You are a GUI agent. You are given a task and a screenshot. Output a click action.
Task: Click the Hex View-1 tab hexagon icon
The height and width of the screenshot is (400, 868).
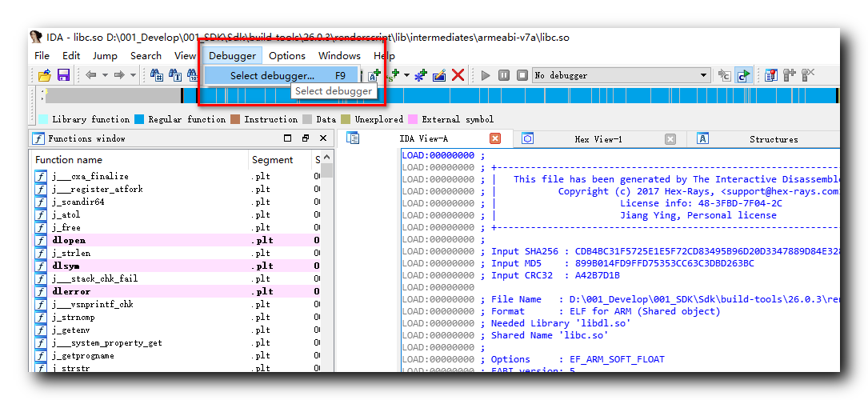(527, 138)
